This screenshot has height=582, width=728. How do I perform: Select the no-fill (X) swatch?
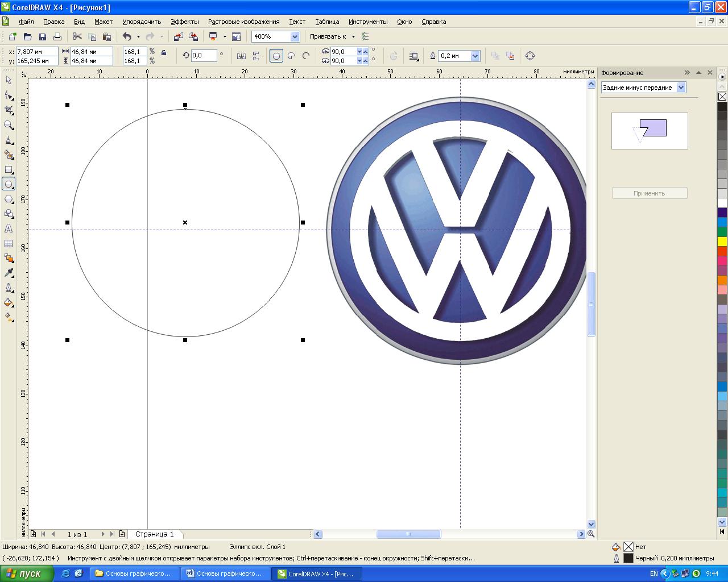point(722,97)
